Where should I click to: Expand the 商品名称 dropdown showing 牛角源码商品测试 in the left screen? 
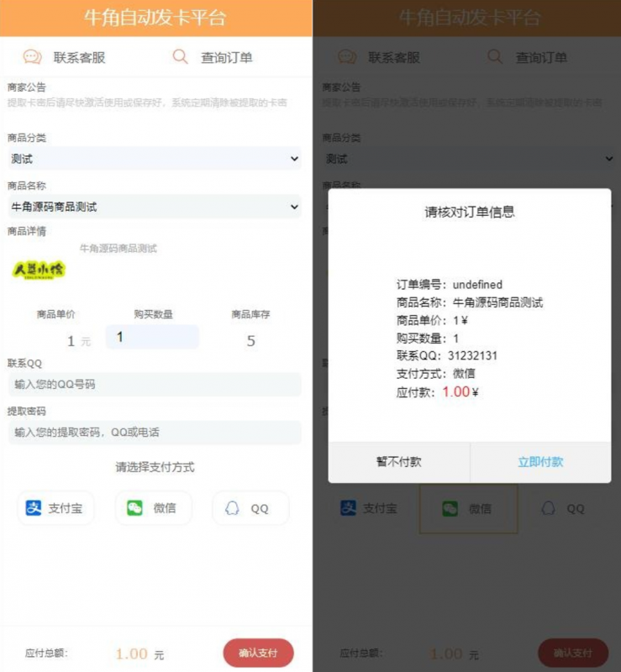point(155,207)
